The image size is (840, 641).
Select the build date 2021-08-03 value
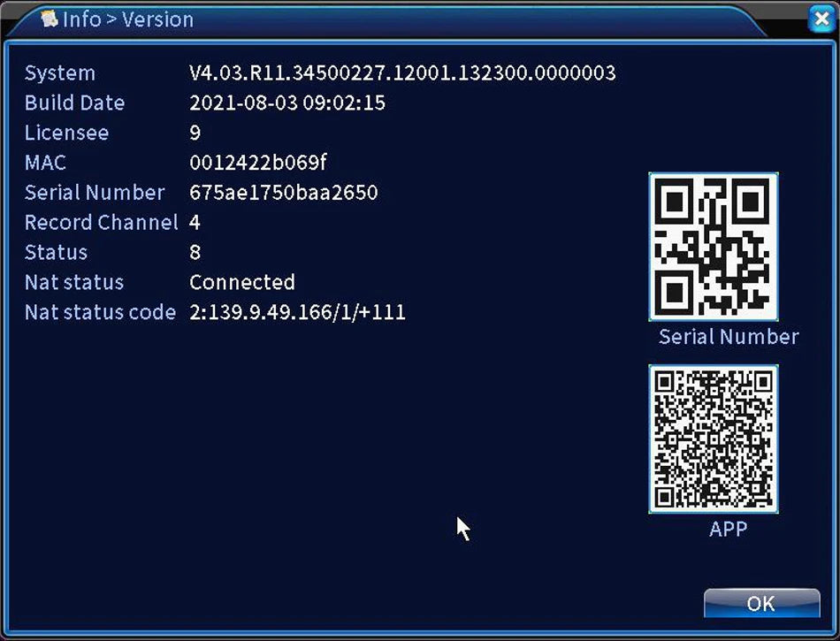(287, 103)
